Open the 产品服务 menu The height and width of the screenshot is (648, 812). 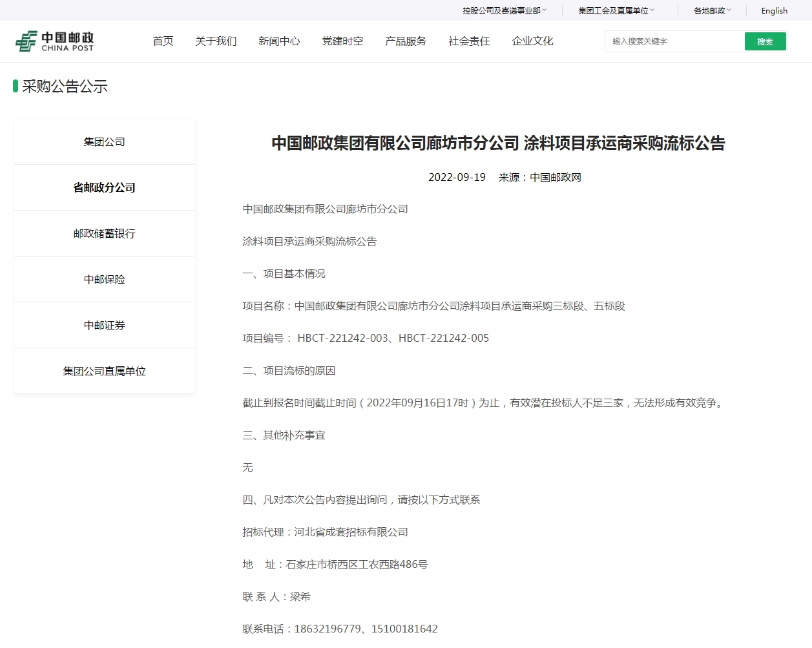point(406,41)
